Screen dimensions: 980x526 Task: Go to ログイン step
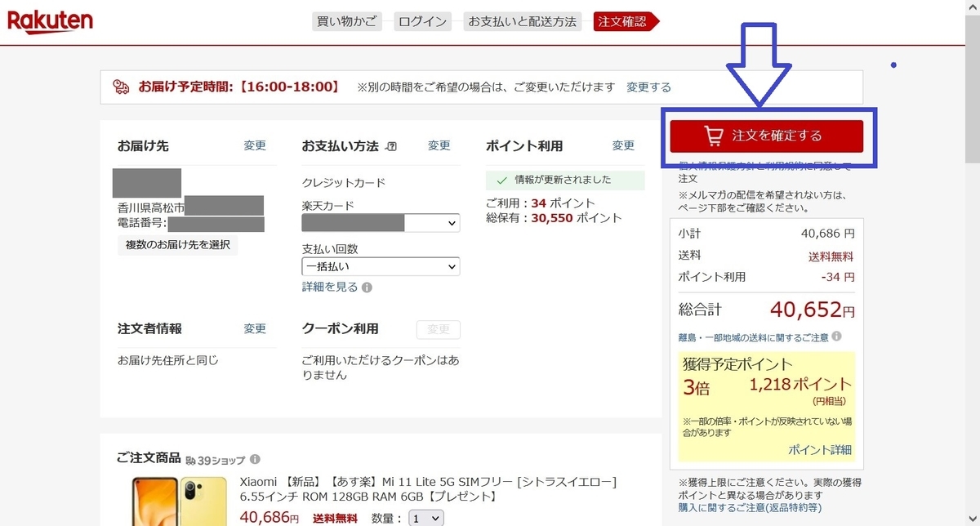click(x=423, y=21)
